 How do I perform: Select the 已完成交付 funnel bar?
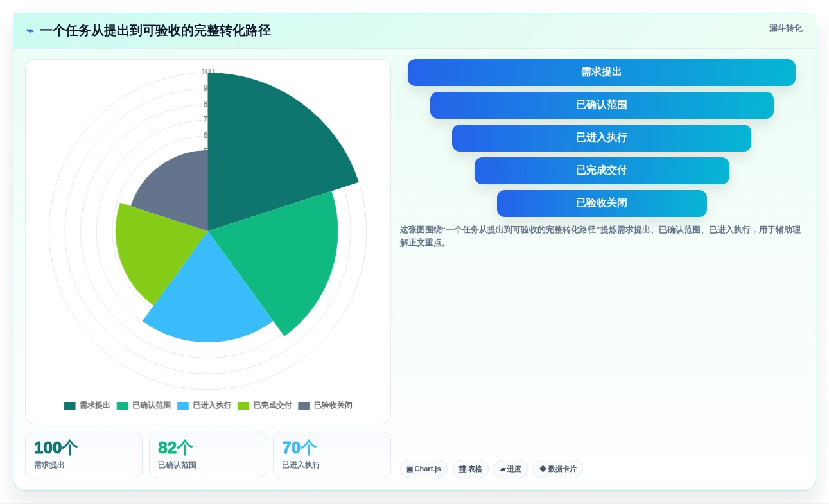point(602,171)
